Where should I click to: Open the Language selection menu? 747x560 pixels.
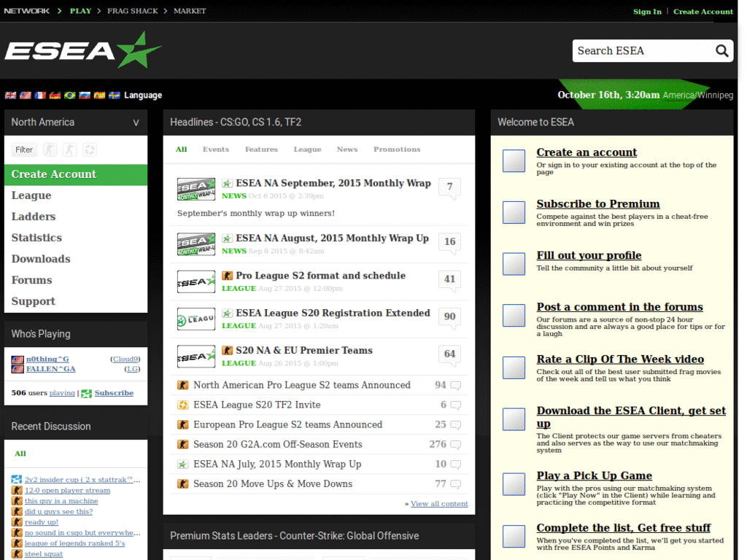(x=143, y=96)
